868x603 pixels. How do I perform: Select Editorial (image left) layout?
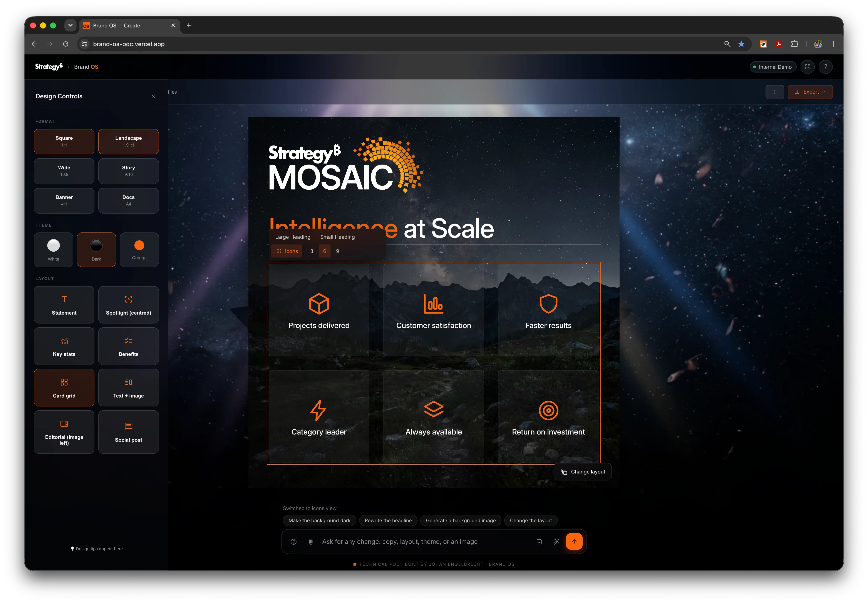tap(64, 432)
